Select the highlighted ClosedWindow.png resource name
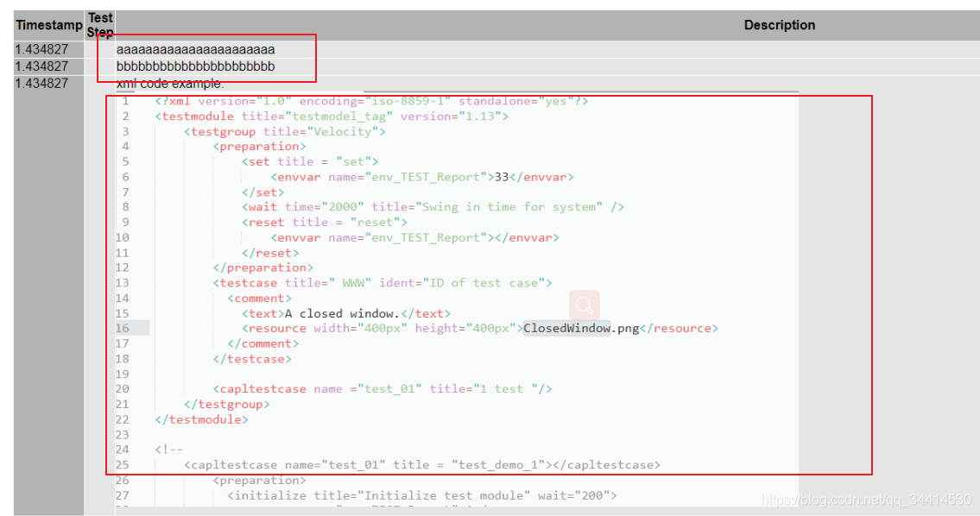The width and height of the screenshot is (980, 516). point(566,328)
